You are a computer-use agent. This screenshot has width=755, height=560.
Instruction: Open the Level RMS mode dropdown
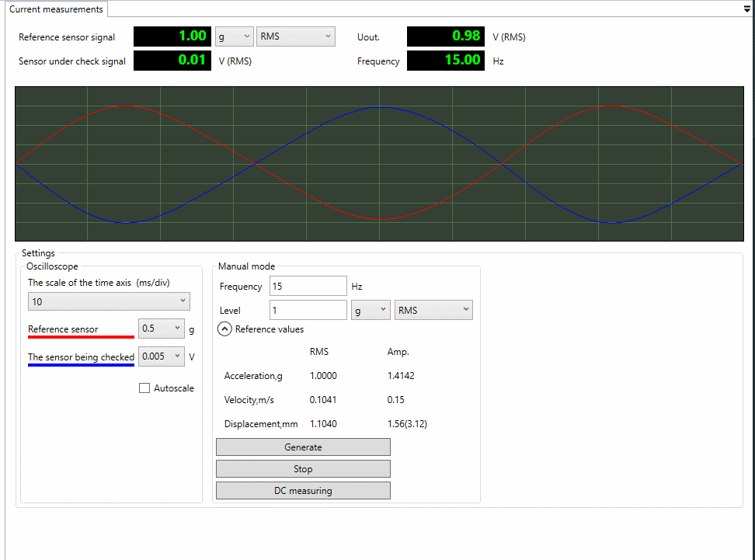433,310
